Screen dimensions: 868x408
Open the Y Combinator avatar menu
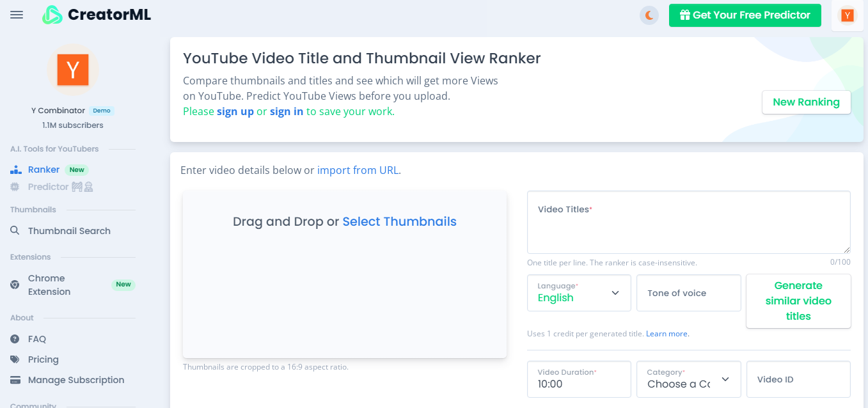tap(847, 15)
